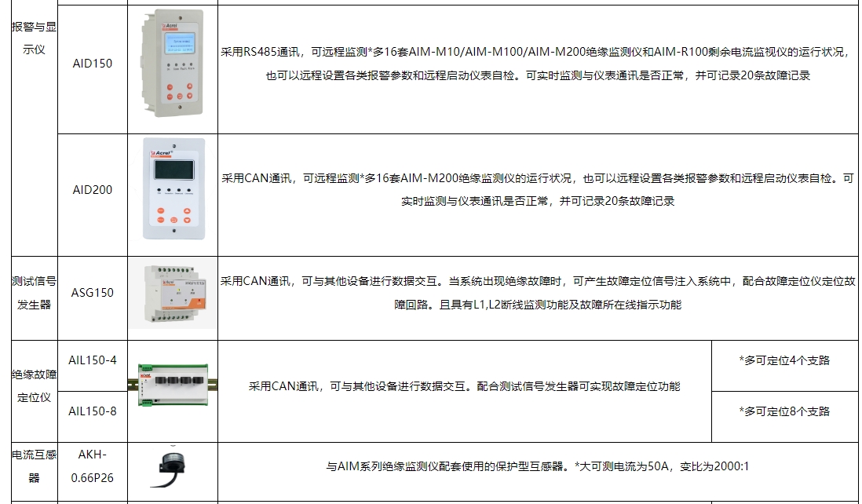Select the AID200 model name cell

coord(93,190)
